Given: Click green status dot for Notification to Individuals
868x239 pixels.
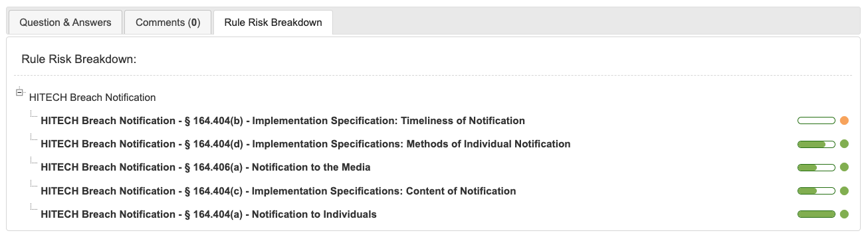Looking at the screenshot, I should (x=844, y=214).
